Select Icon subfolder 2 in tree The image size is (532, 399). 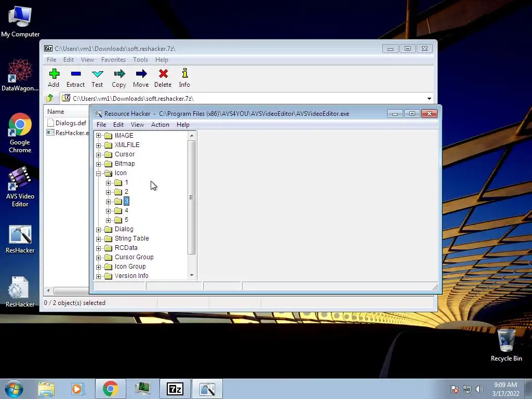(x=127, y=192)
